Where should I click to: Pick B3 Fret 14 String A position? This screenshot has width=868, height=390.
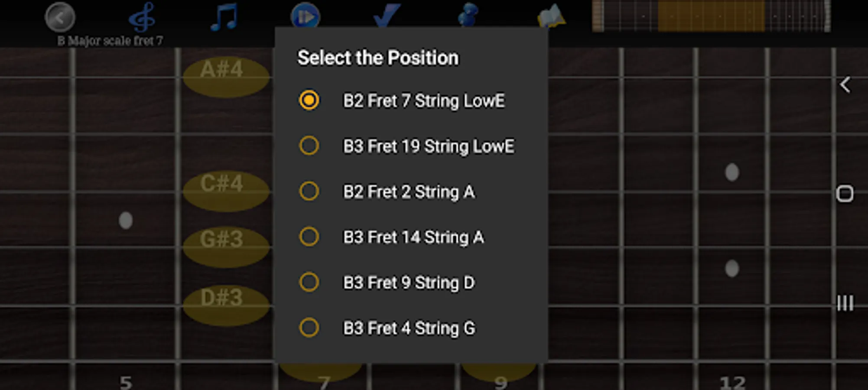309,237
